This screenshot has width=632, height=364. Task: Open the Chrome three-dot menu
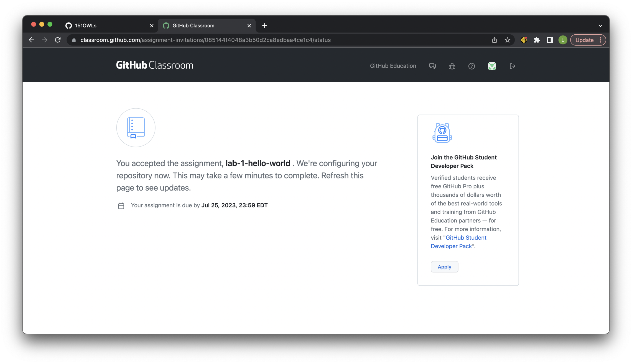coord(600,40)
